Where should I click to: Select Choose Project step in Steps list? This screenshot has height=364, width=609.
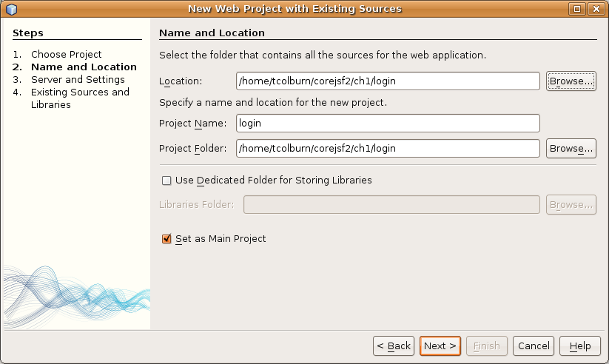click(66, 55)
